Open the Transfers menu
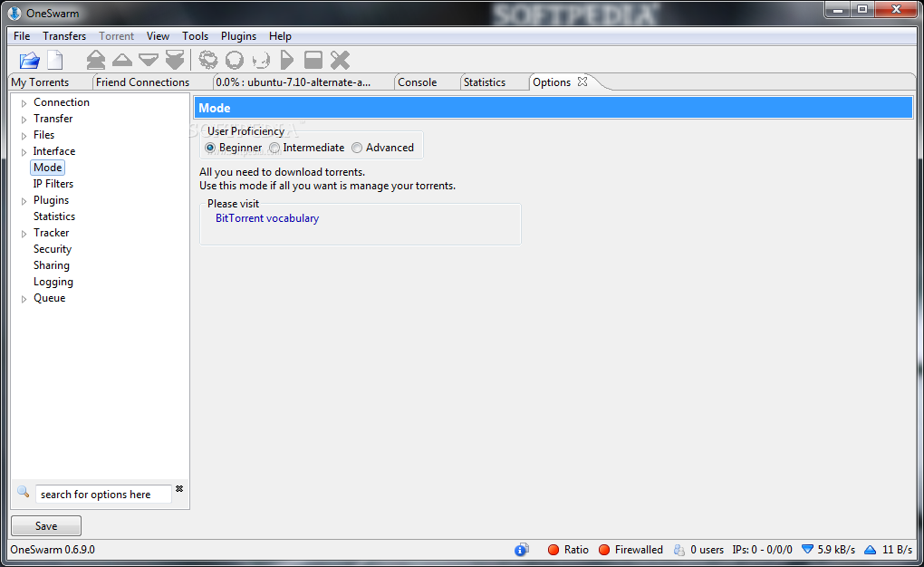 [x=64, y=36]
